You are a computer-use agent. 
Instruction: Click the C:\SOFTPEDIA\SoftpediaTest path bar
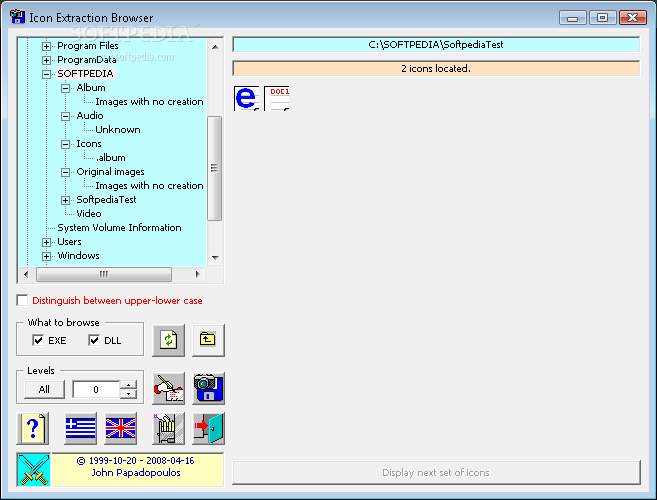coord(436,44)
